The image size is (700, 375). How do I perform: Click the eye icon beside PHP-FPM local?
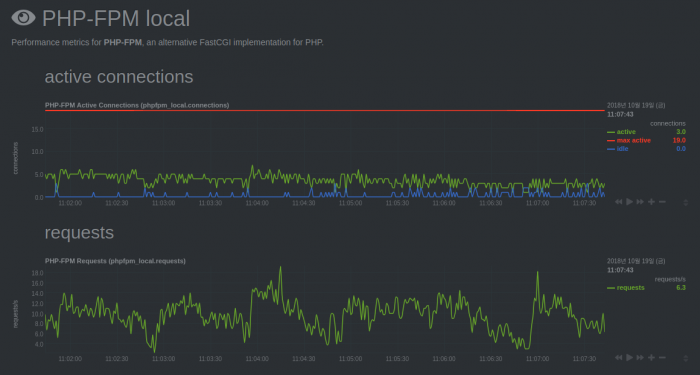click(23, 18)
